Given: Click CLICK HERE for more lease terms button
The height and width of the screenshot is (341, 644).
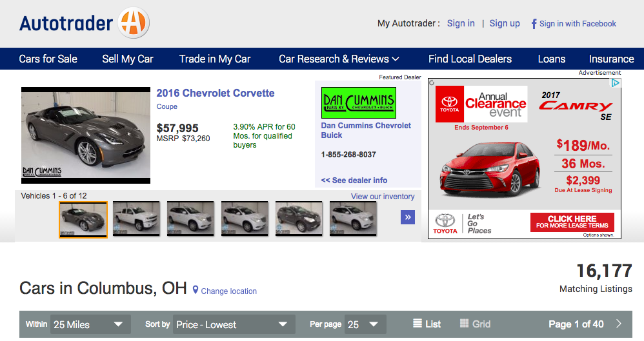Looking at the screenshot, I should click(572, 222).
